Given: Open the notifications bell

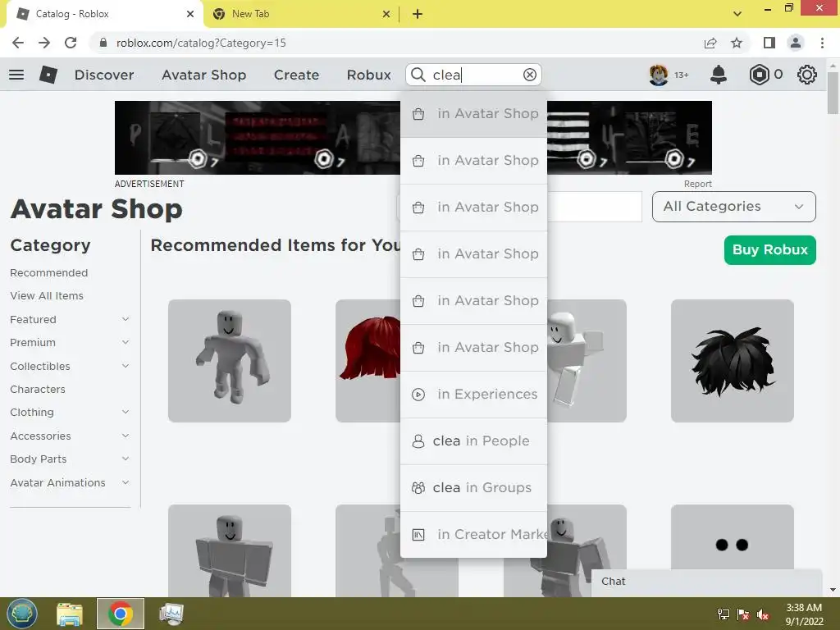Looking at the screenshot, I should click(x=719, y=75).
